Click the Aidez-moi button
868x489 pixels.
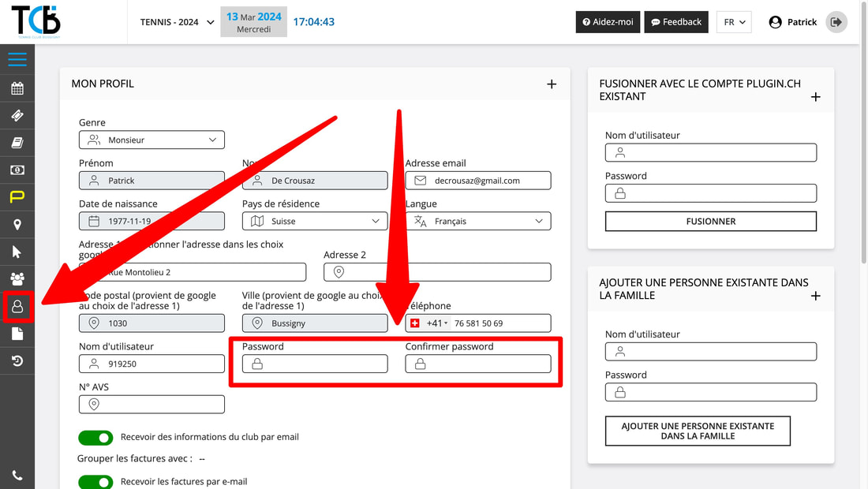(x=607, y=22)
